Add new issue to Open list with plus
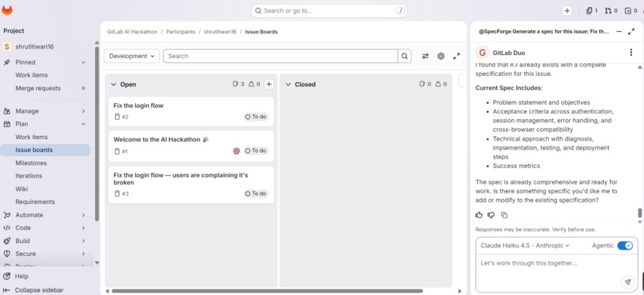Viewport: 644px width, 295px height. 268,84
